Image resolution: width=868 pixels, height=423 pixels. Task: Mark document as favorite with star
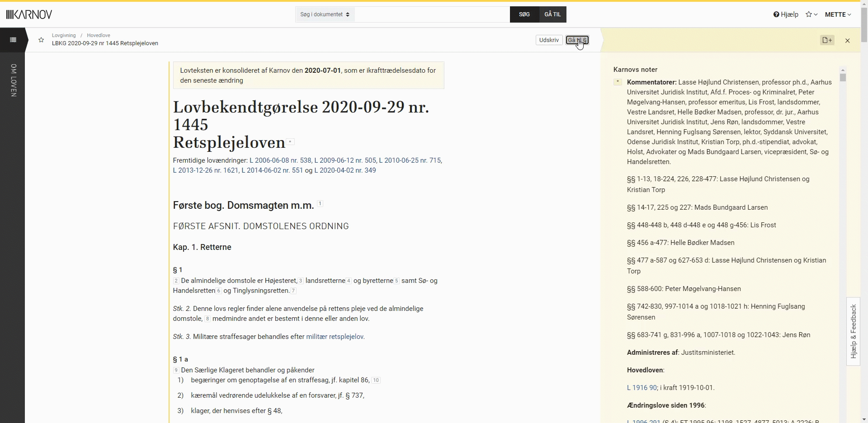[x=41, y=40]
